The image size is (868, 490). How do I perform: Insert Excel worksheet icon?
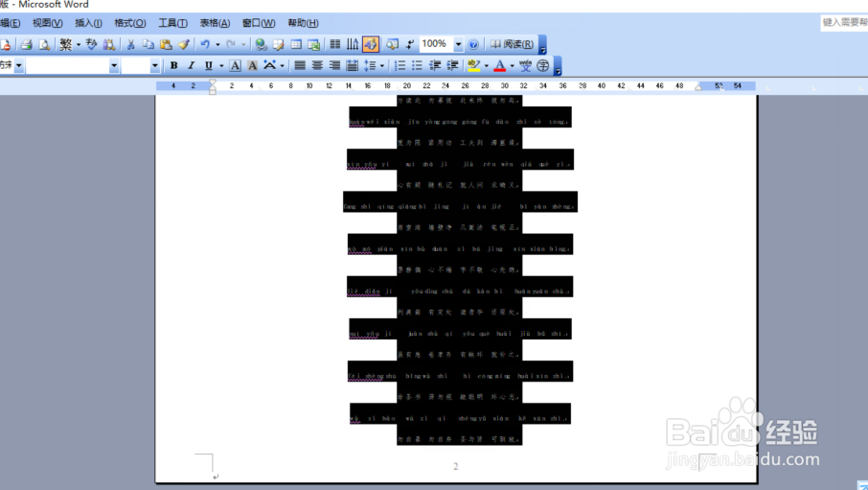(314, 44)
